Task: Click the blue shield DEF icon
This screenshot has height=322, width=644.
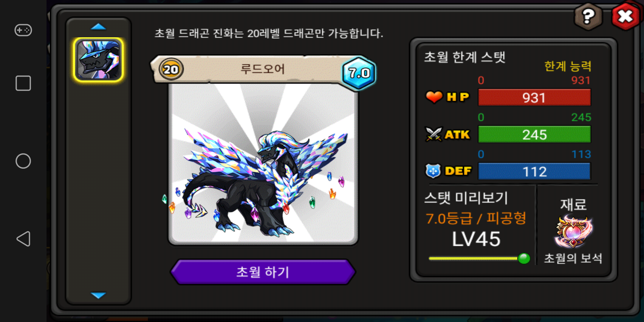Action: [x=433, y=171]
